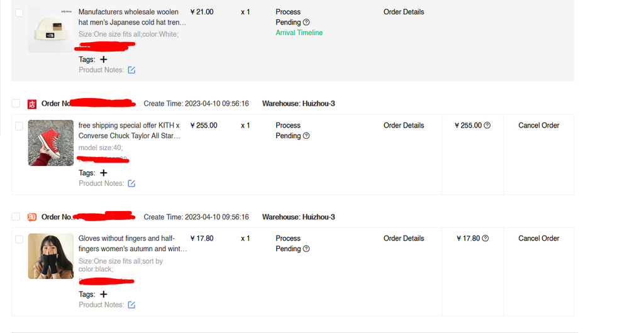
Task: Edit product notes for the woolen hat
Action: (131, 70)
